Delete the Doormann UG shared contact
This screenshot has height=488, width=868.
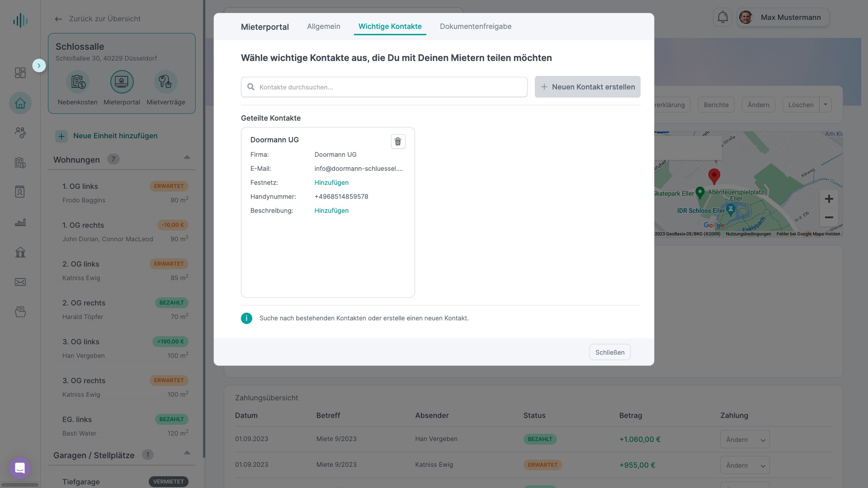click(398, 141)
